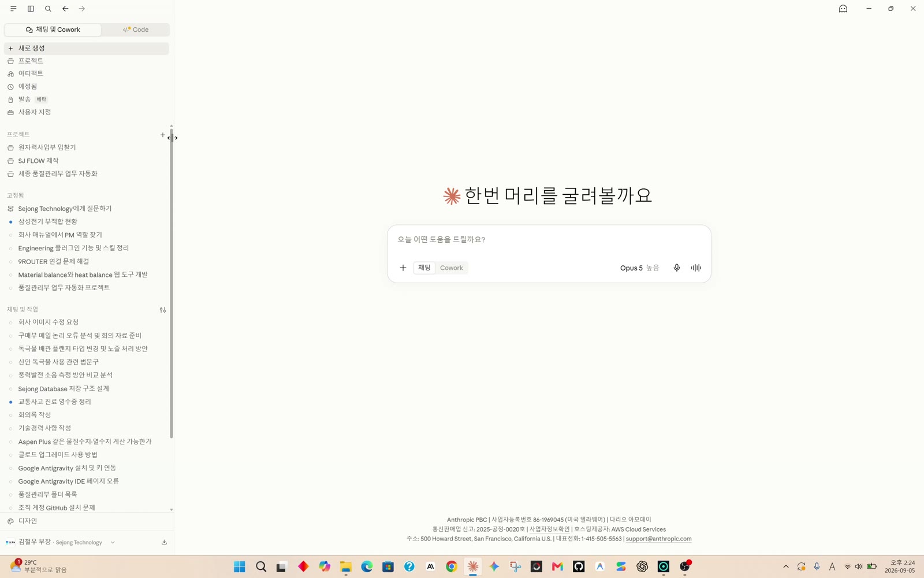Image resolution: width=924 pixels, height=578 pixels.
Task: Select the 채팅 및 Cowork tab
Action: (53, 29)
